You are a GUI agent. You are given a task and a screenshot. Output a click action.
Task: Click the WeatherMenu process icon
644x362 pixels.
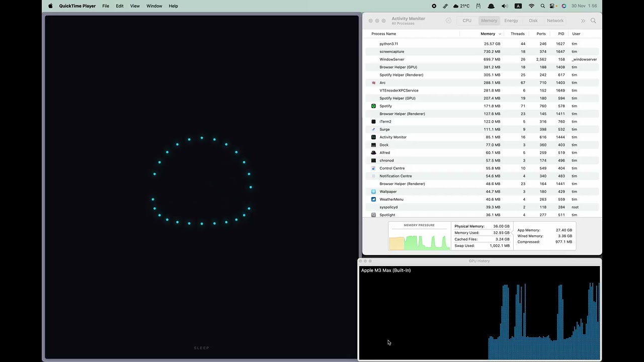click(x=373, y=200)
